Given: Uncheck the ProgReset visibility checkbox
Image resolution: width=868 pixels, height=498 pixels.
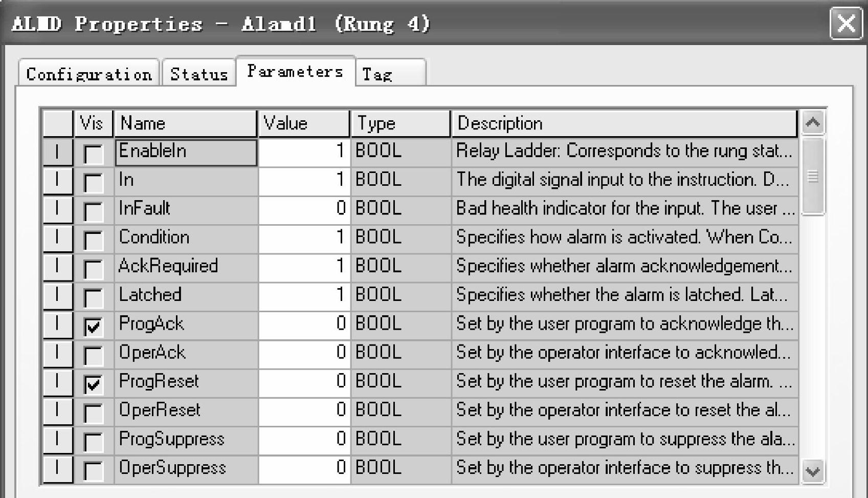Looking at the screenshot, I should tap(93, 384).
